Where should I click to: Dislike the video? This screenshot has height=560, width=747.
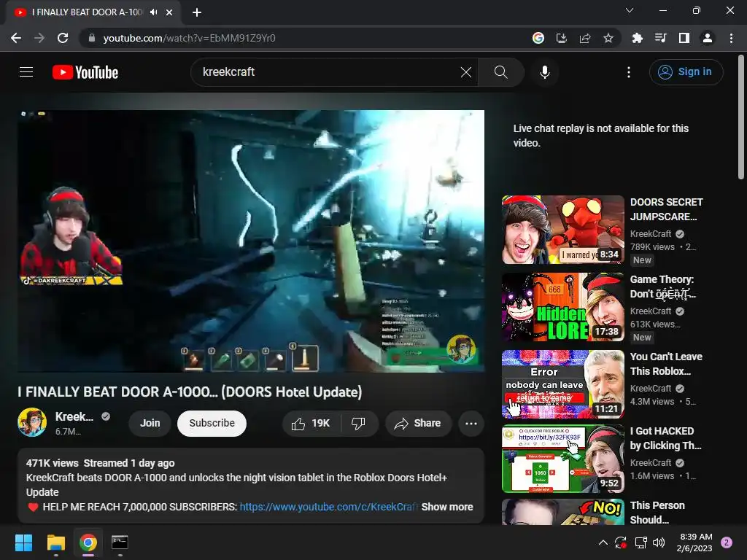(359, 424)
